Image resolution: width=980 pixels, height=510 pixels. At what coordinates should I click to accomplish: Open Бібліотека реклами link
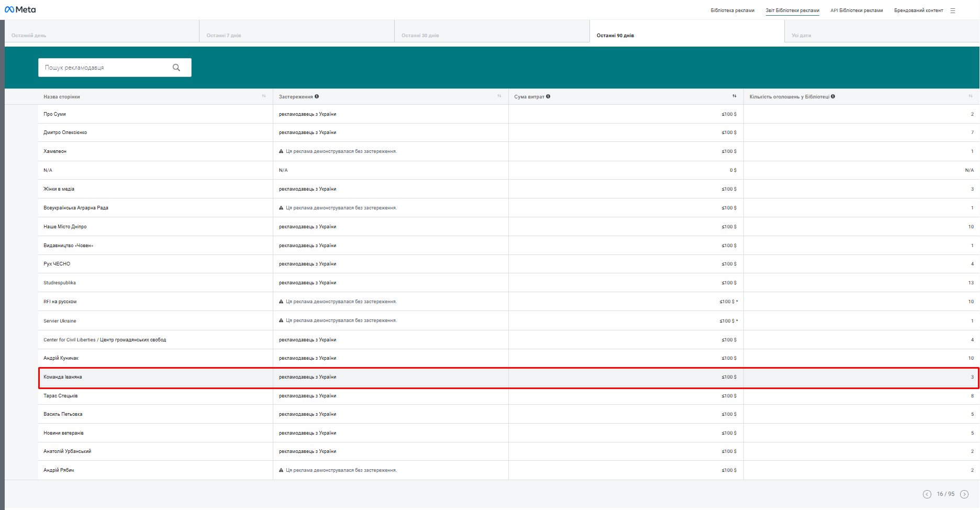tap(732, 10)
